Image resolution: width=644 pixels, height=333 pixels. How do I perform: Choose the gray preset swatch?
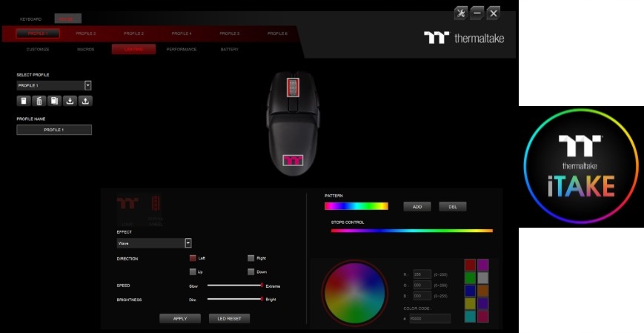pyautogui.click(x=483, y=278)
